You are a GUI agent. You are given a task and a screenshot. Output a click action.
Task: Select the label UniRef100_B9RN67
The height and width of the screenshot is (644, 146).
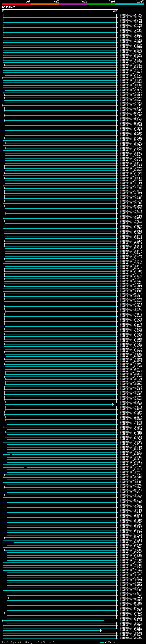[x=131, y=77]
